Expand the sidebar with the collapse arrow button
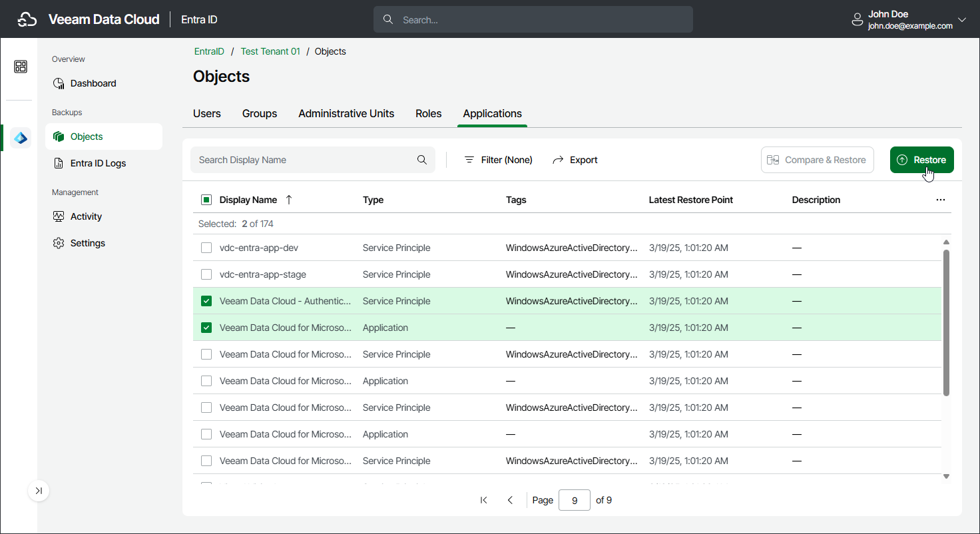 pos(39,491)
